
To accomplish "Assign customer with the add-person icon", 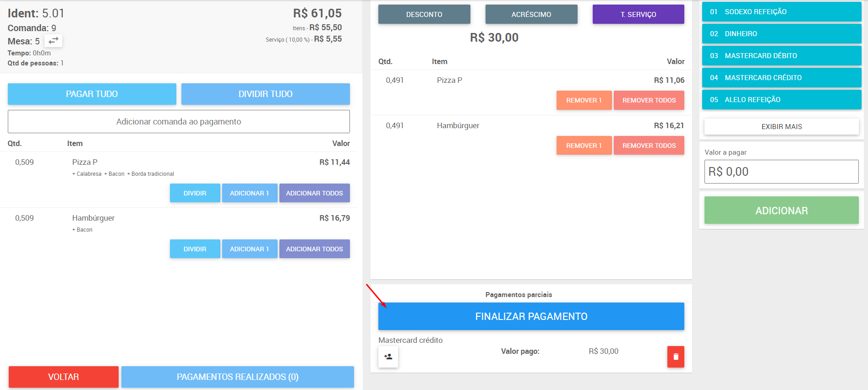I will 388,357.
